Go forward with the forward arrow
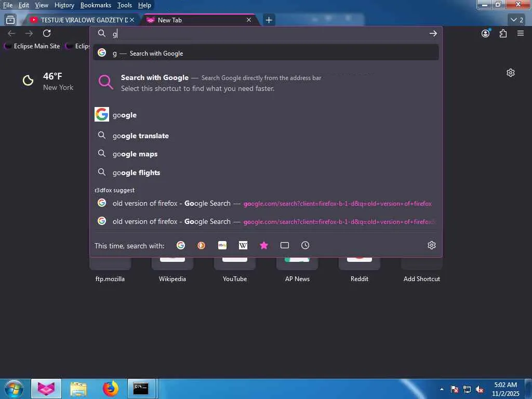The height and width of the screenshot is (399, 532). [x=29, y=33]
